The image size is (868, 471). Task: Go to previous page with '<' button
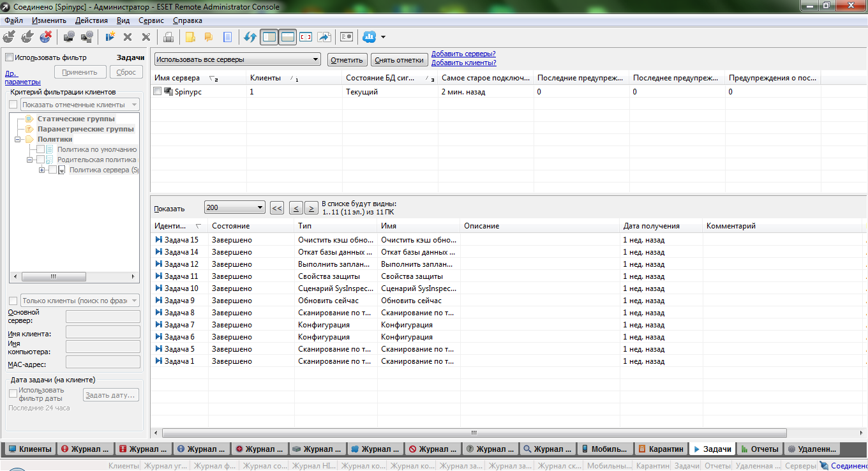pyautogui.click(x=296, y=208)
